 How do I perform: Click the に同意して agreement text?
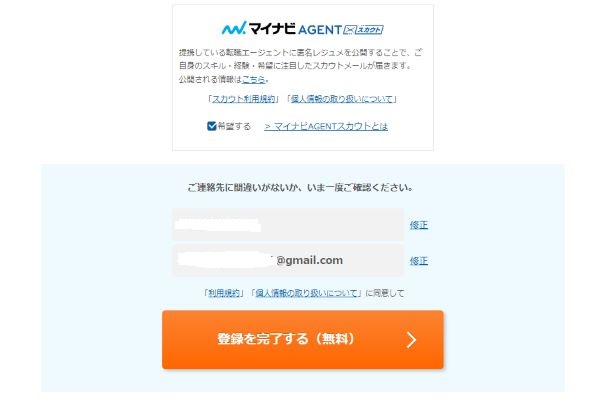click(x=385, y=293)
